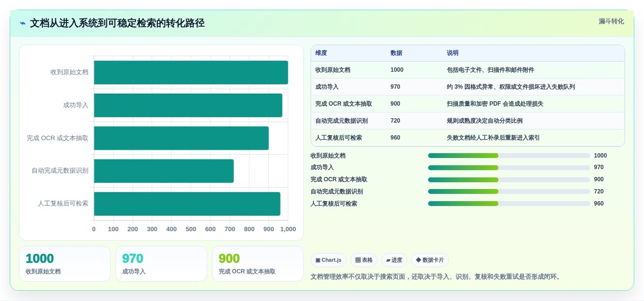
Task: Click the 自动完成元数据识别 progress bar
Action: pos(509,191)
